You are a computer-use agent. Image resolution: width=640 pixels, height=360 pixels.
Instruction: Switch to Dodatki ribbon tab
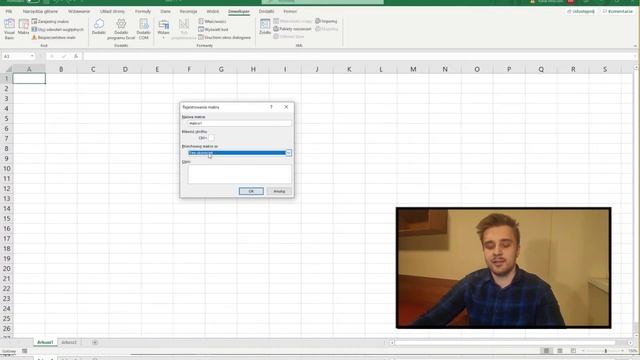point(266,11)
